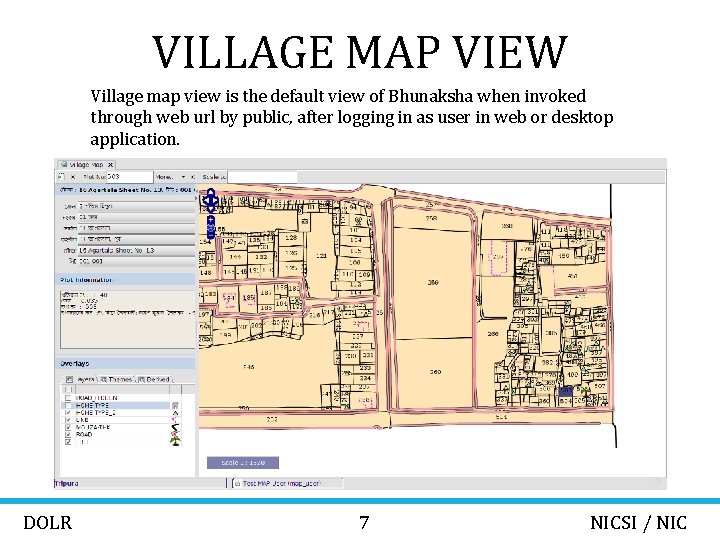
Task: Uncheck the last layer's checkbox below ROAD
Action: click(x=68, y=442)
